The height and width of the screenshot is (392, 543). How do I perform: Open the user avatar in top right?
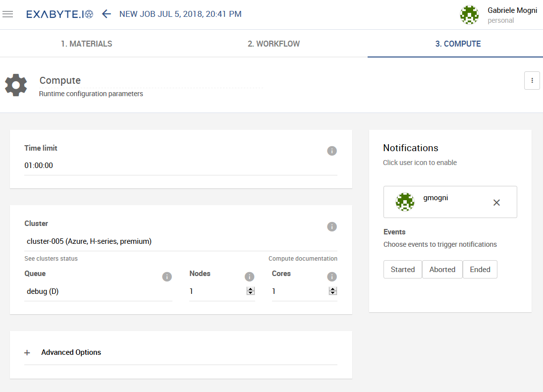(469, 15)
